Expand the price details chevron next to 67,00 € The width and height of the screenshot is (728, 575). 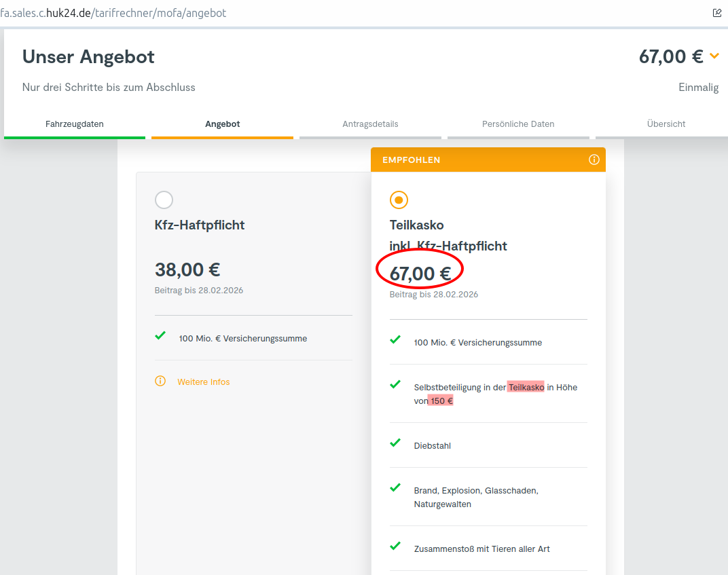(x=714, y=56)
